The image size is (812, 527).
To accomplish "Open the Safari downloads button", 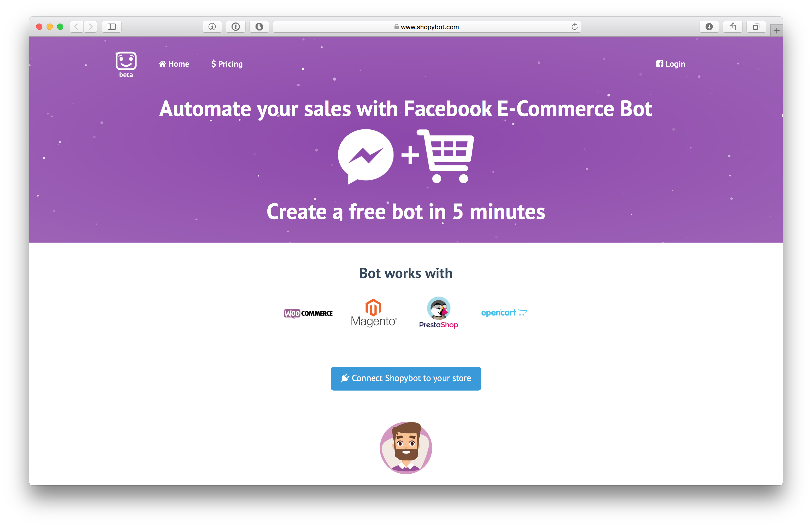I will (x=709, y=27).
